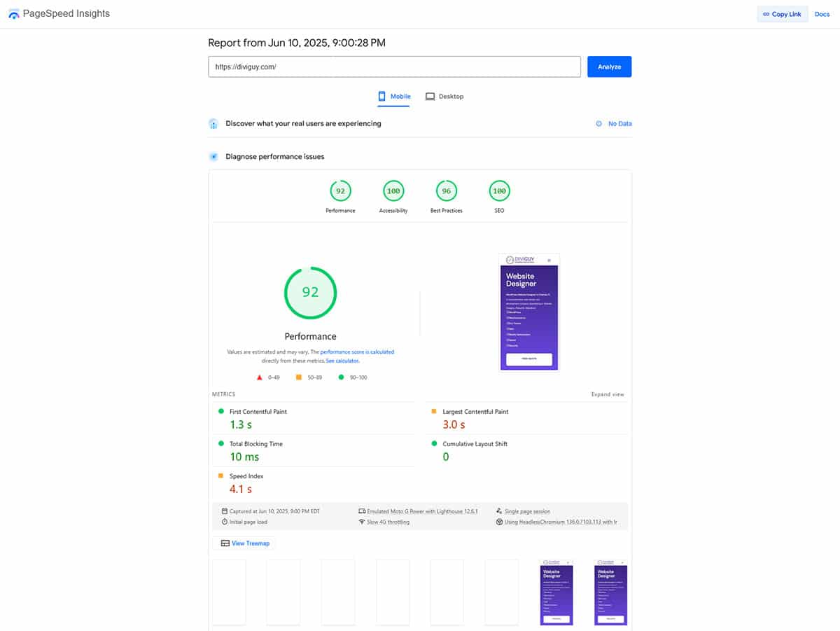Image resolution: width=840 pixels, height=631 pixels.
Task: Click the green dot beside First Contentful Paint
Action: coord(221,412)
